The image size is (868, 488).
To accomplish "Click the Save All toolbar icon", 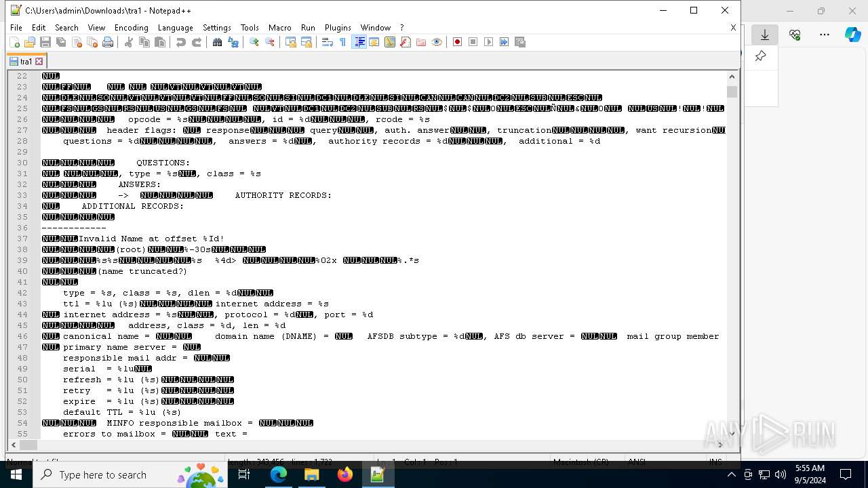I will click(x=61, y=42).
